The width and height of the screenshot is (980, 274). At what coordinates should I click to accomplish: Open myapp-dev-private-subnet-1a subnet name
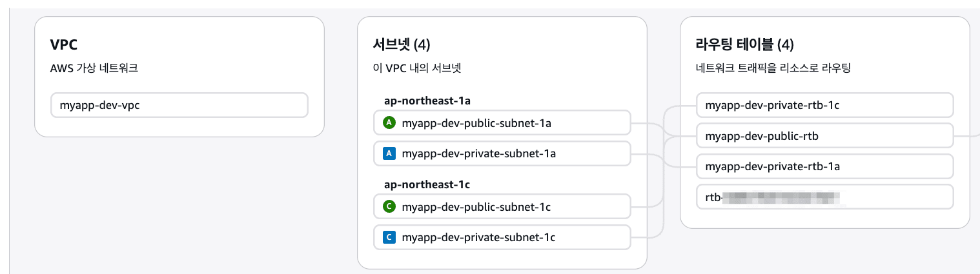[478, 153]
